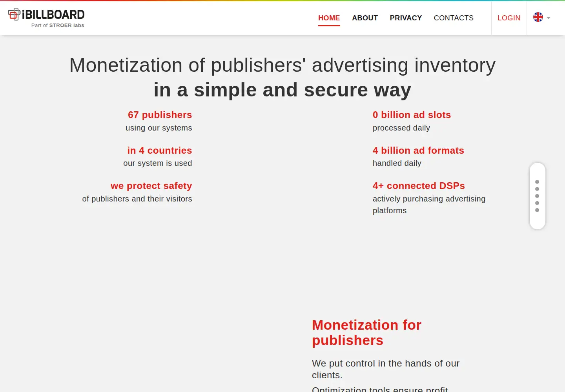
Task: Click the "we protect safety" heading
Action: pos(151,186)
